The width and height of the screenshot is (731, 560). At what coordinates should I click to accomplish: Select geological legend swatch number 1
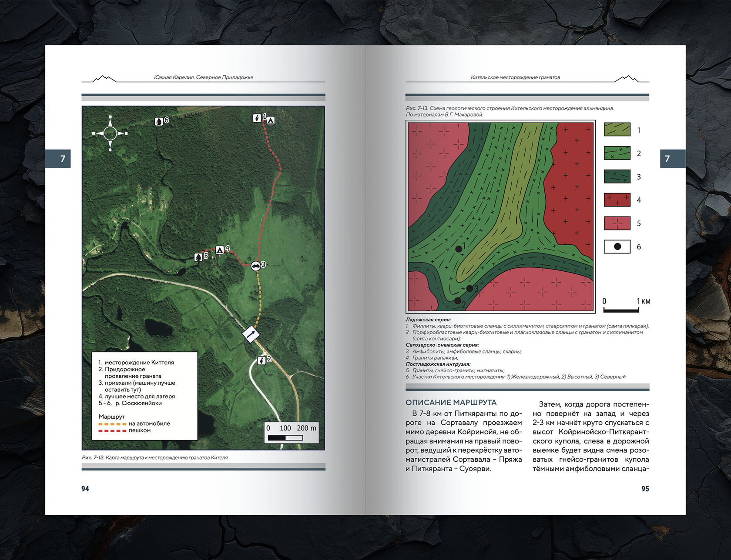(617, 130)
